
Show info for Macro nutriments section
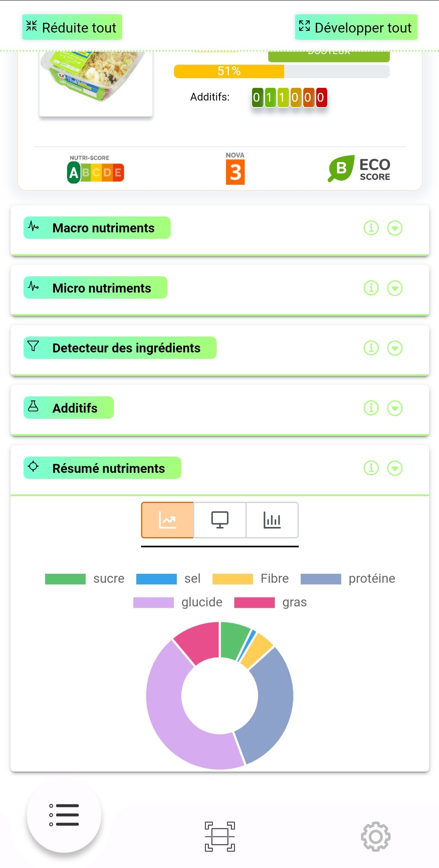click(x=371, y=228)
